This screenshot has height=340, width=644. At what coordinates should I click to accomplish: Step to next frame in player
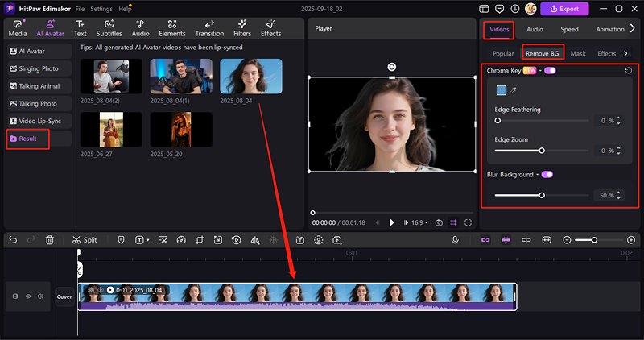click(406, 222)
